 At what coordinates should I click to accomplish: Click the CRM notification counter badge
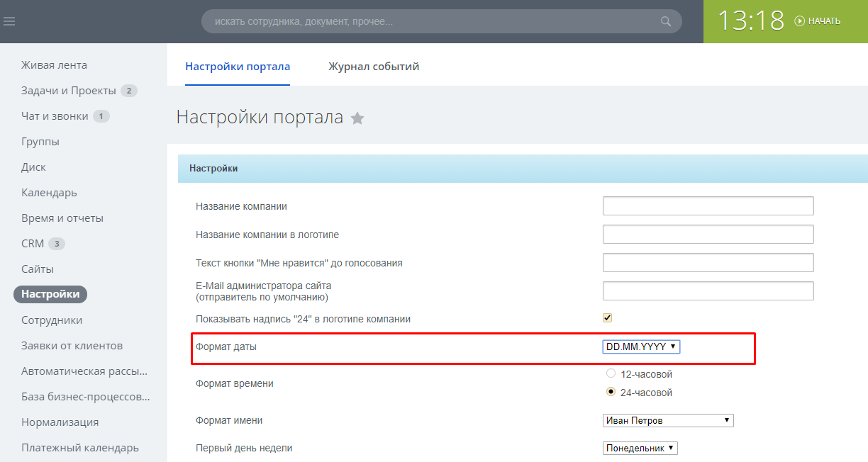[x=57, y=244]
